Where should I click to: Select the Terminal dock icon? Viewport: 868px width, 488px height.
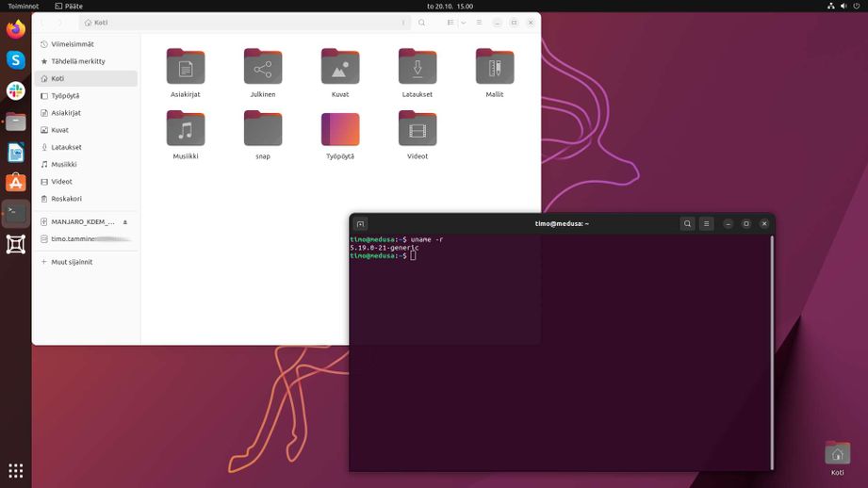15,214
